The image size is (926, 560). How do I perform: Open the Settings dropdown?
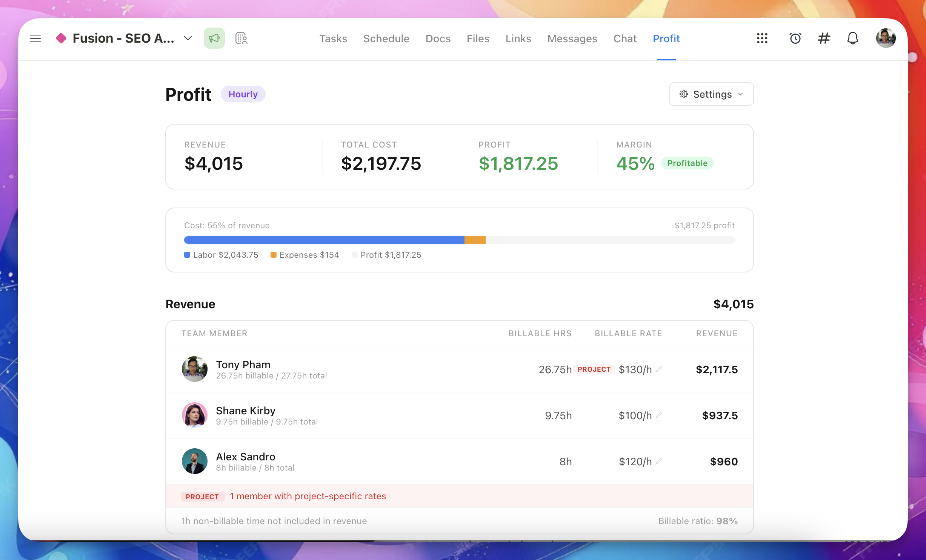711,94
